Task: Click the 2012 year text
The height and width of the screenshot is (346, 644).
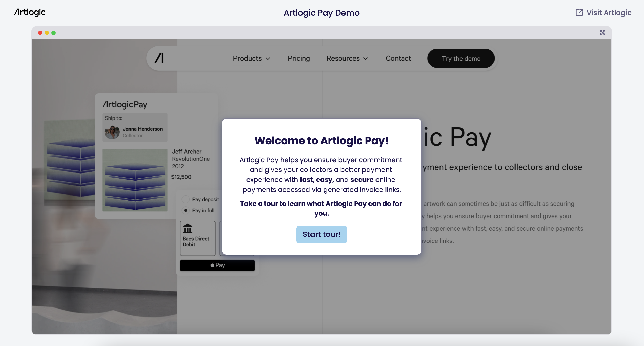Action: tap(178, 166)
